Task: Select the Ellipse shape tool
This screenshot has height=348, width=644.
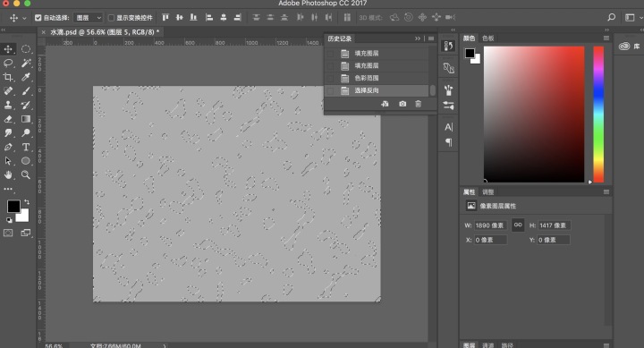Action: click(26, 161)
